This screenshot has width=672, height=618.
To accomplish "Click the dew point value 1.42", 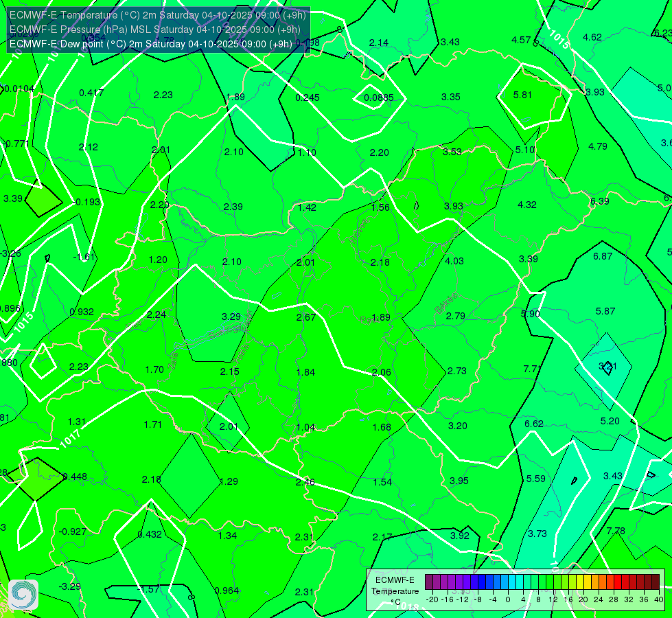I will [307, 208].
